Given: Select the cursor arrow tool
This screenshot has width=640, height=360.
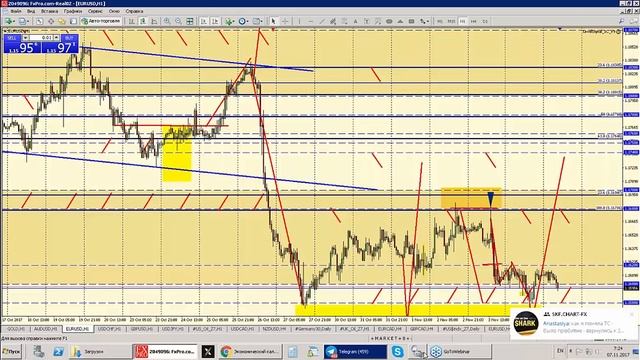Looking at the screenshot, I should tap(273, 21).
